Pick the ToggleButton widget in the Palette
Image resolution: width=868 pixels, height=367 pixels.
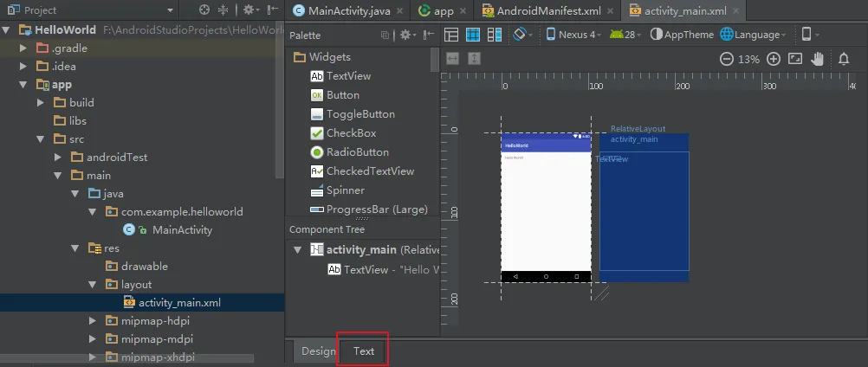click(x=353, y=114)
